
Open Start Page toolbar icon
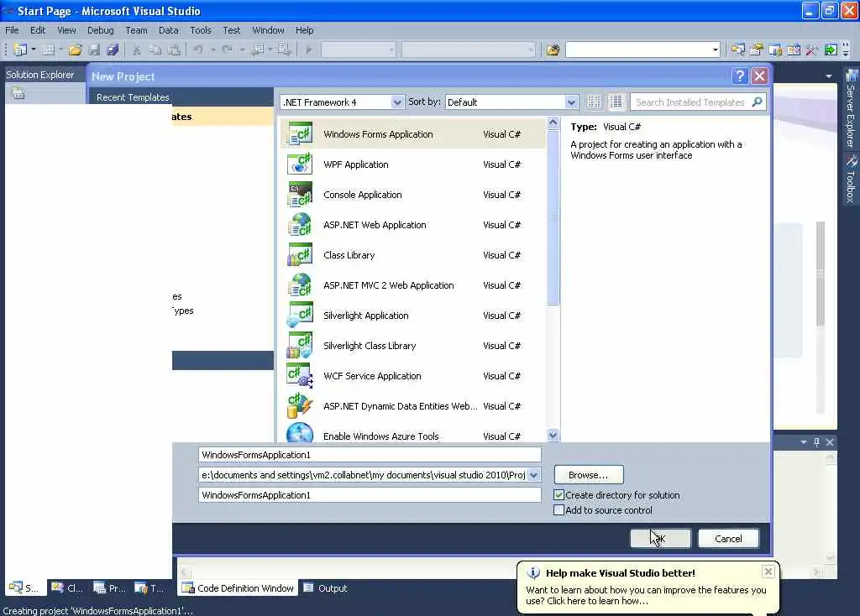[x=794, y=50]
